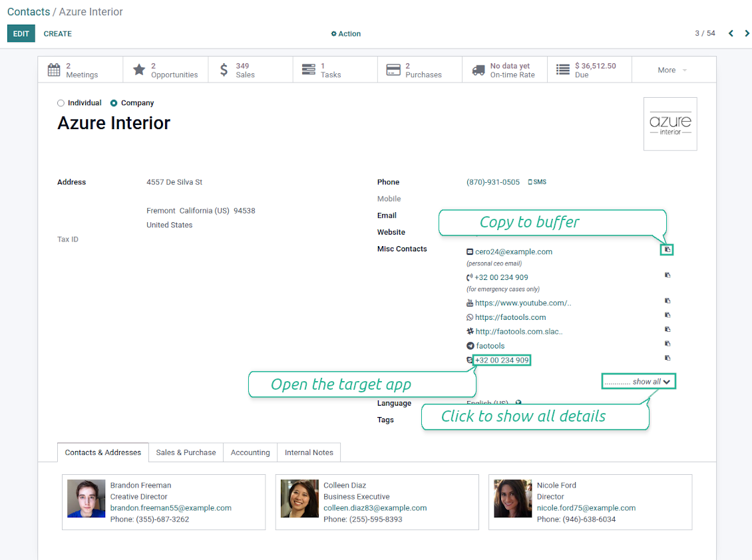Click the 3 / 54 pager counter

tap(705, 33)
